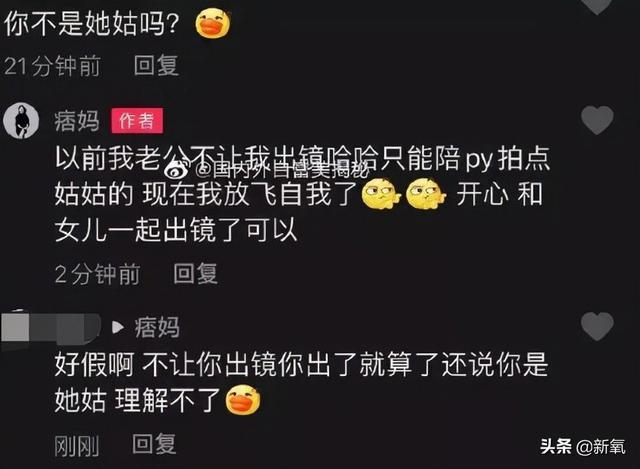640x469 pixels.
Task: Tap 回复 next to 21分钟前
Action: tap(156, 65)
